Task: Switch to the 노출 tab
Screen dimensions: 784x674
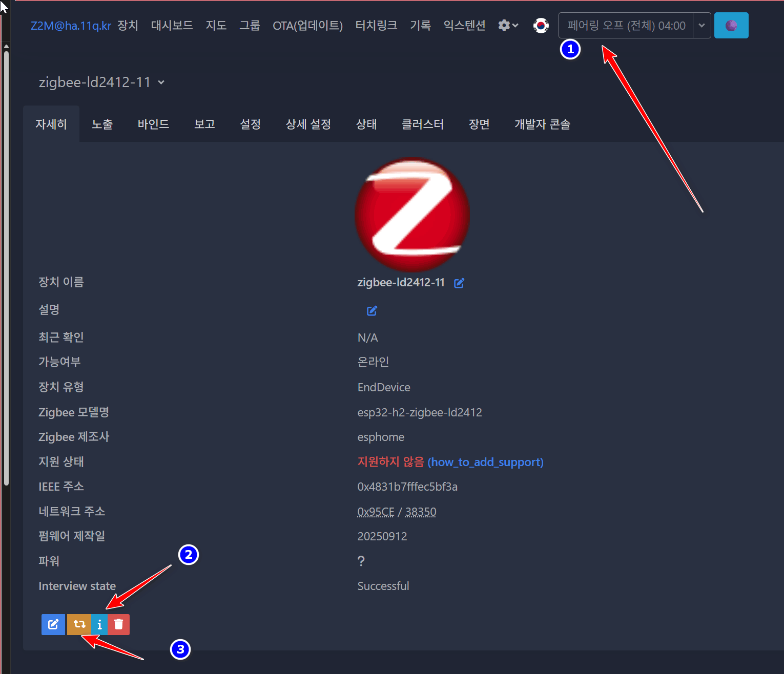Action: [x=102, y=124]
